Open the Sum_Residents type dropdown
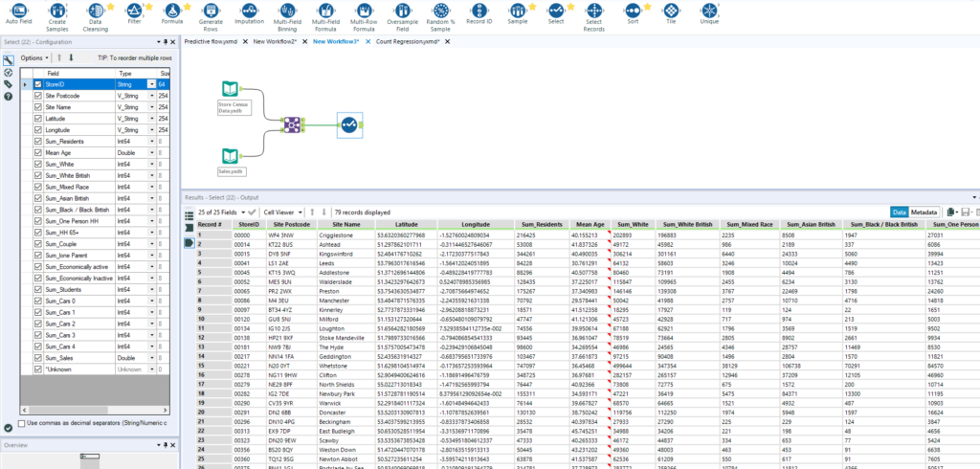980x469 pixels. point(152,142)
